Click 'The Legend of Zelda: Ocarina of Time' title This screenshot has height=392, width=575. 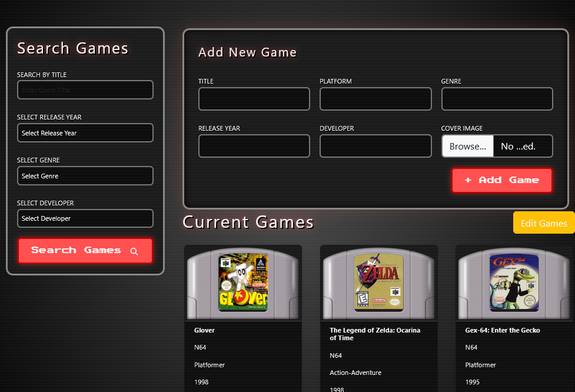375,334
